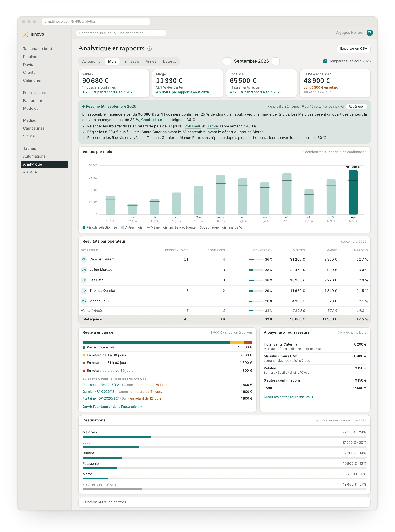Sort by CONVERSION column header
This screenshot has height=532, width=395.
(263, 250)
